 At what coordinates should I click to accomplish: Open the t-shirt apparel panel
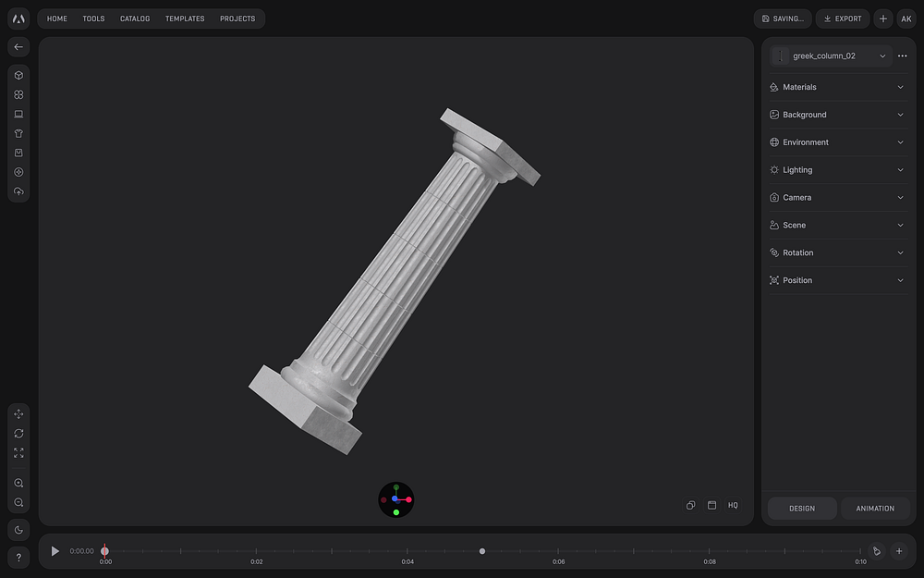click(x=18, y=133)
